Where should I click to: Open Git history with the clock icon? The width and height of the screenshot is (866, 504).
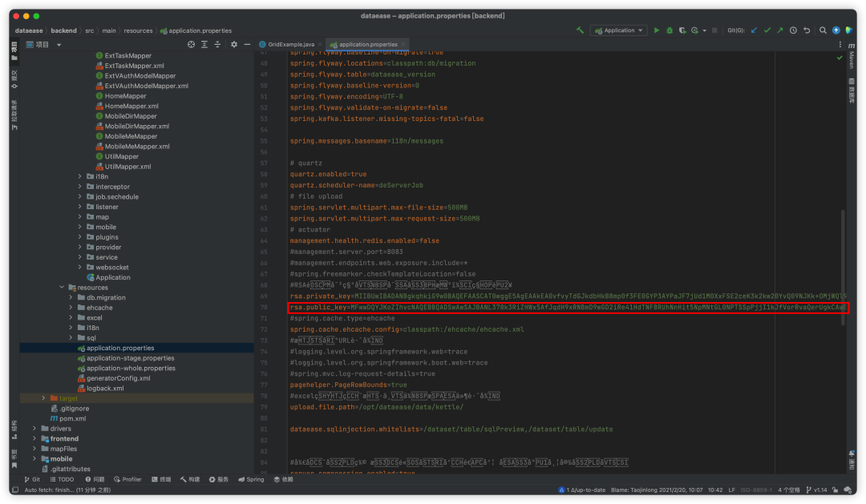tap(793, 30)
